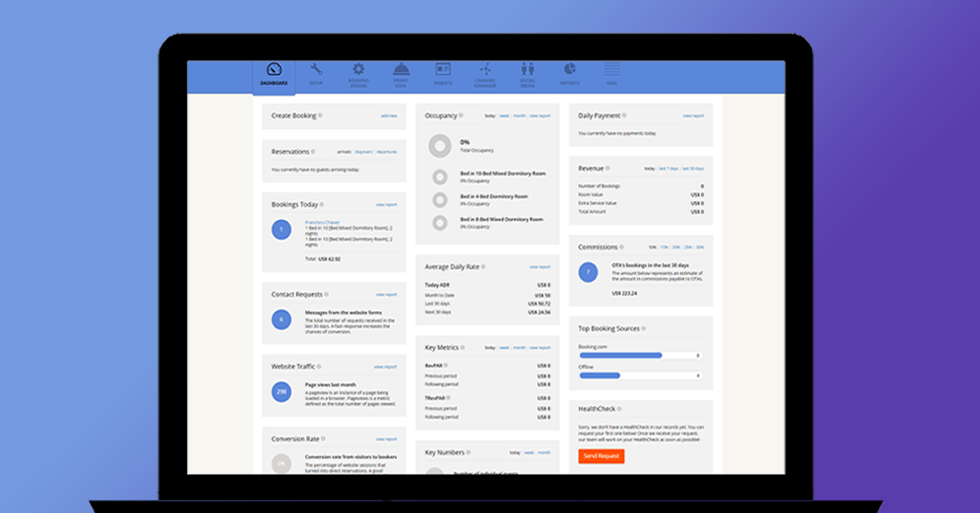This screenshot has width=980, height=513.
Task: Select 30% in Commissions rates
Action: (700, 247)
